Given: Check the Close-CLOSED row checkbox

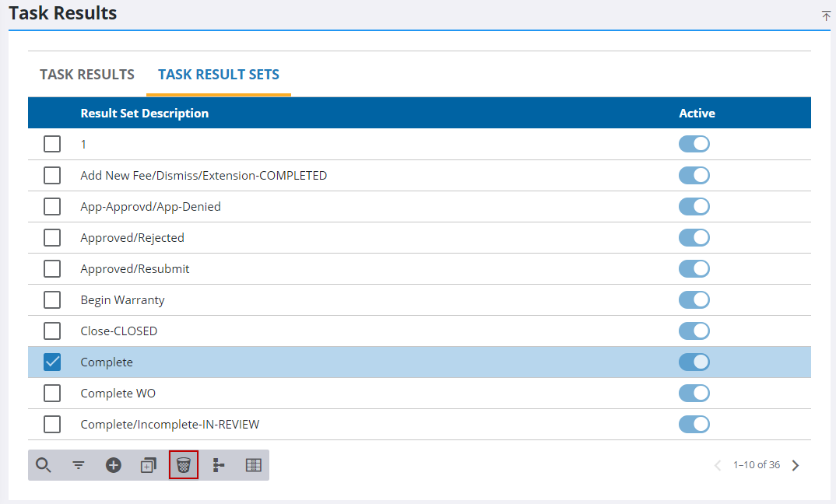Looking at the screenshot, I should pyautogui.click(x=51, y=331).
